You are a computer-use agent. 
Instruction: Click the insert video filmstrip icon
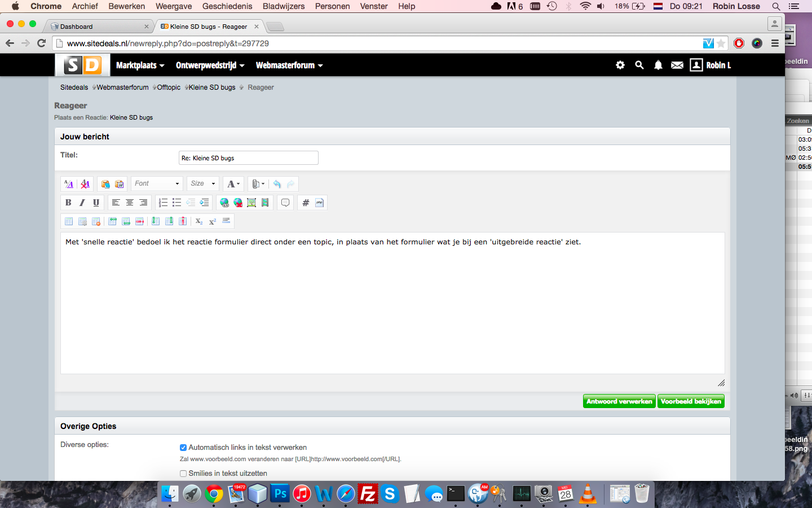pyautogui.click(x=265, y=203)
